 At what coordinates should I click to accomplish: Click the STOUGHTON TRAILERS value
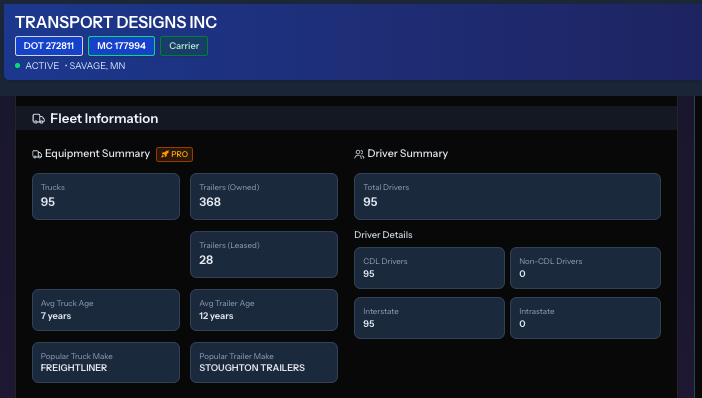coord(252,368)
